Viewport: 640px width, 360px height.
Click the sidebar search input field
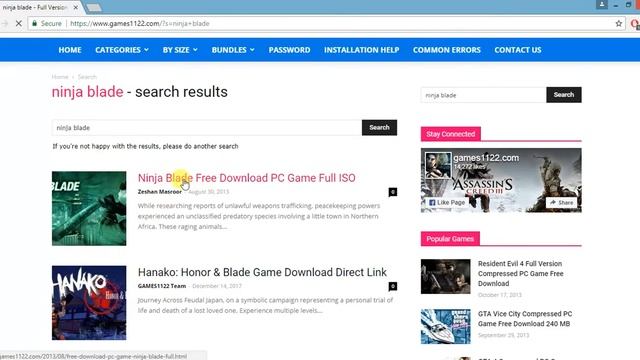pyautogui.click(x=484, y=95)
